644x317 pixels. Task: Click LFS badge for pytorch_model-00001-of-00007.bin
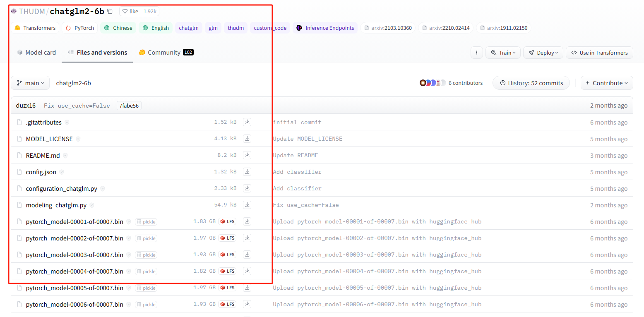point(228,221)
